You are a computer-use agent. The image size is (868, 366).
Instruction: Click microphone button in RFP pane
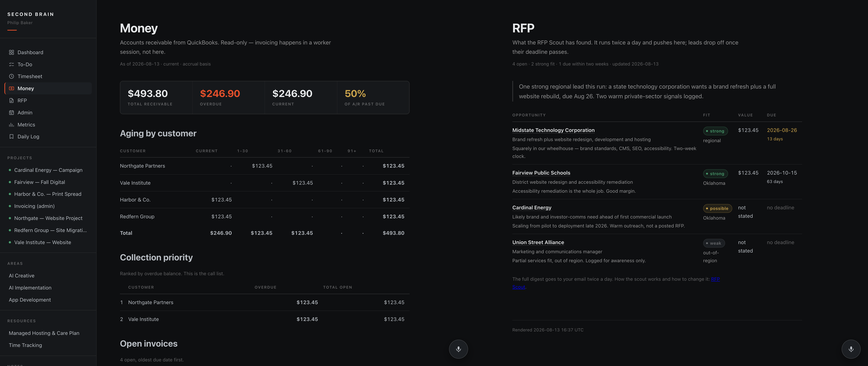pyautogui.click(x=851, y=349)
